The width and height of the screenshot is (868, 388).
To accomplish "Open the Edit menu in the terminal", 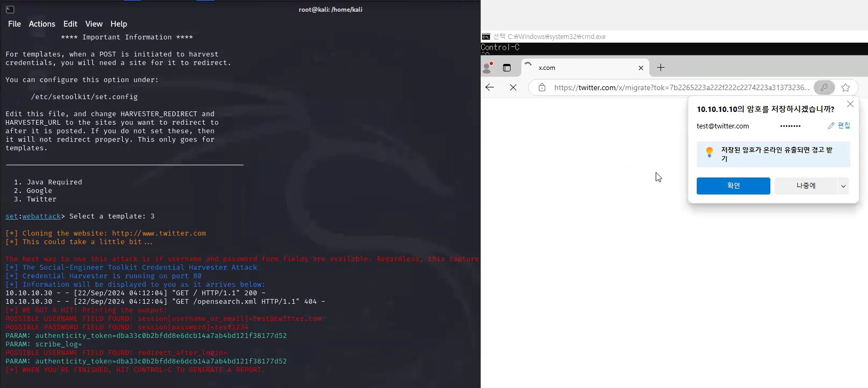I will click(x=70, y=24).
